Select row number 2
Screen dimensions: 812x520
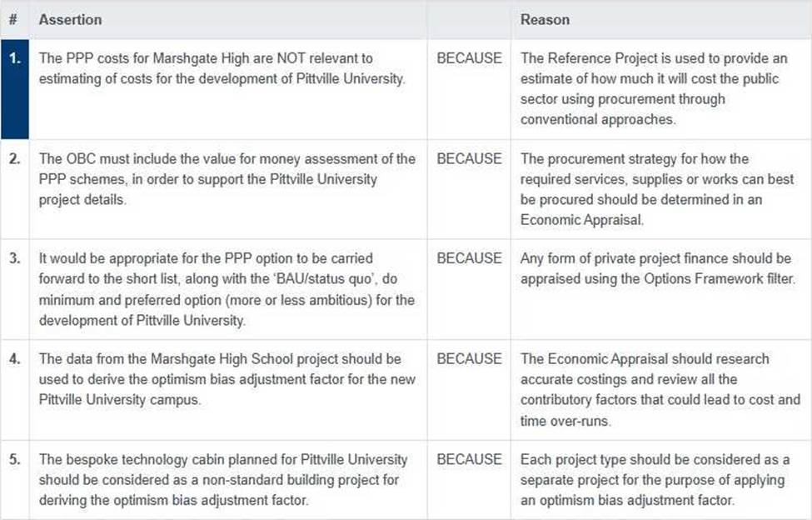coord(14,158)
